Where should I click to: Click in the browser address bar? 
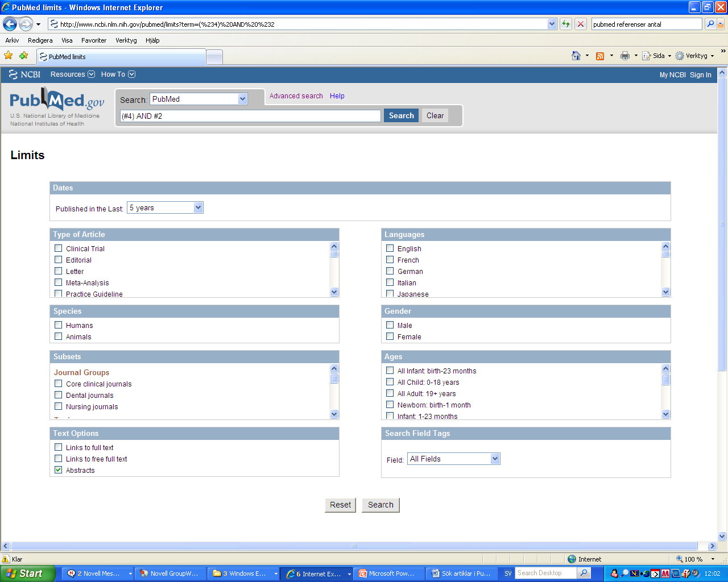[x=298, y=24]
